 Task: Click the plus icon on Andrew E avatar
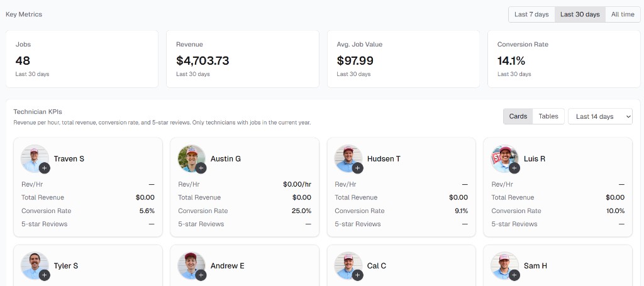tap(201, 275)
